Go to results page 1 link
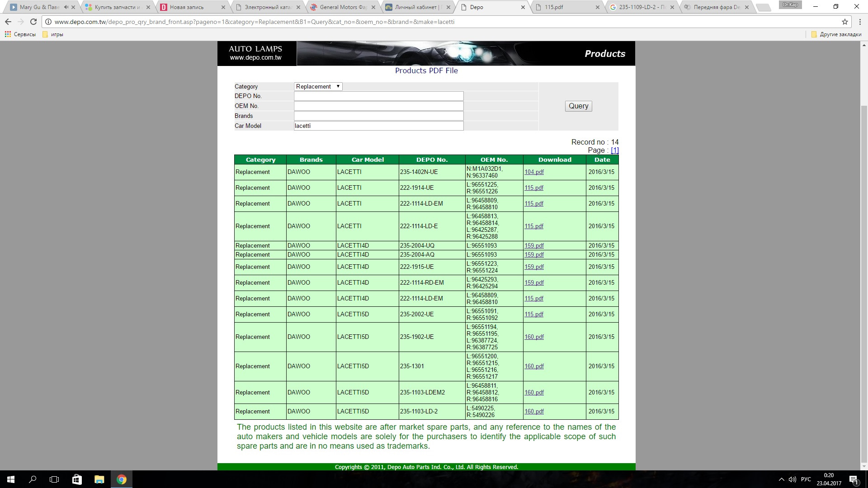Image resolution: width=868 pixels, height=488 pixels. coord(614,150)
